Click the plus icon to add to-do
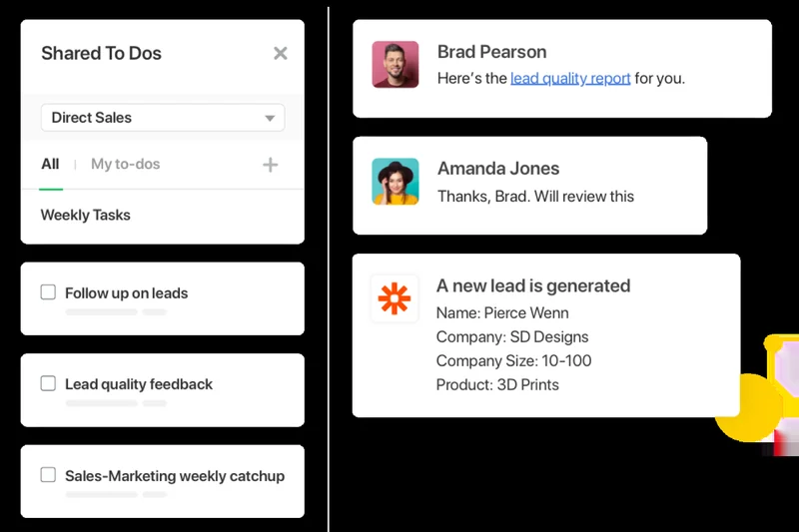799x532 pixels. click(x=270, y=165)
